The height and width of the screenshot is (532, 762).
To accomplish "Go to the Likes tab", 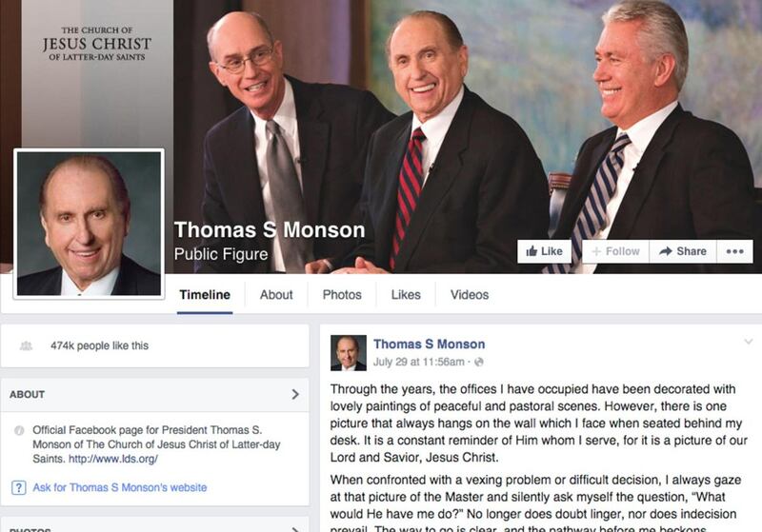I will tap(406, 295).
